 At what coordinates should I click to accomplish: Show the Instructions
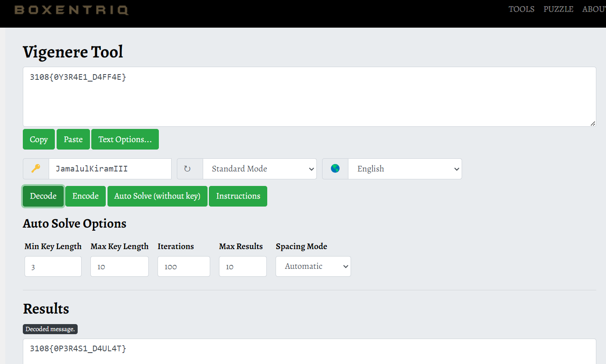pyautogui.click(x=238, y=196)
